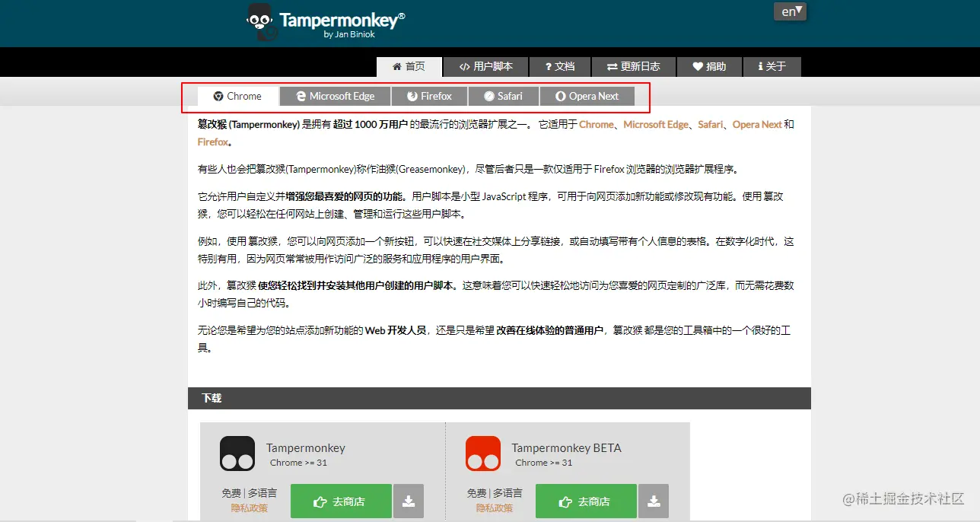Click the Chrome link in intro paragraph
Image resolution: width=980 pixels, height=522 pixels.
pos(596,124)
